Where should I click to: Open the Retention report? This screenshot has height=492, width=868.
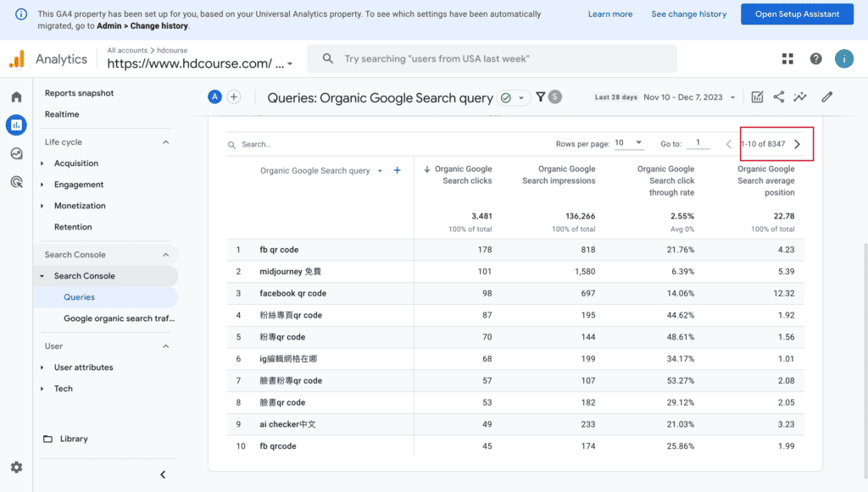pos(73,227)
